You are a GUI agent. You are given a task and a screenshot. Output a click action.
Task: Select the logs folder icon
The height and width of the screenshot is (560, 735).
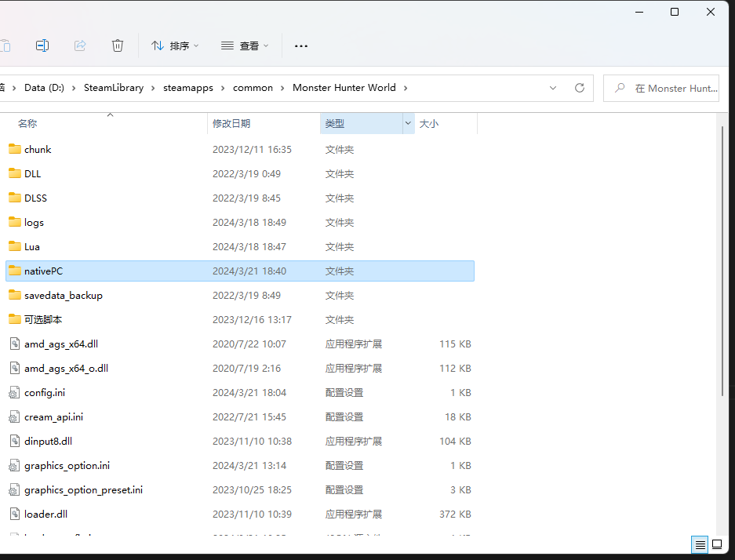click(15, 222)
